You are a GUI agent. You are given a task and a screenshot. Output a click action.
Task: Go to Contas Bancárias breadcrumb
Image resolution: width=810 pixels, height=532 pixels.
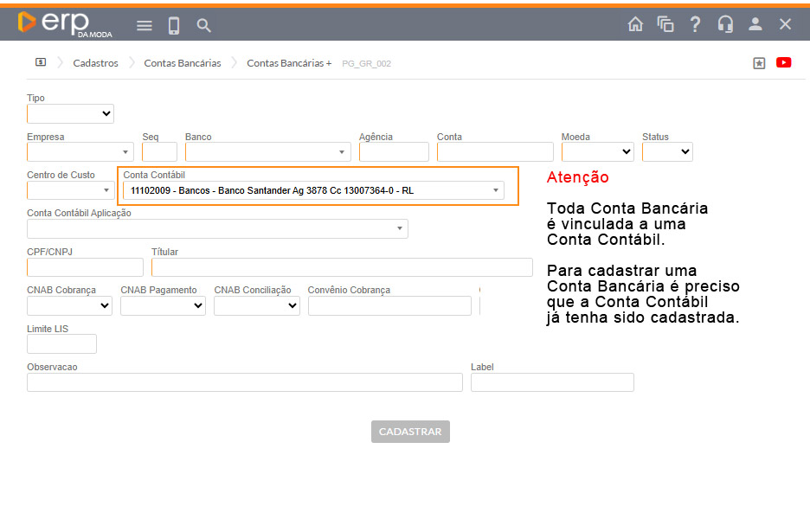tap(182, 63)
